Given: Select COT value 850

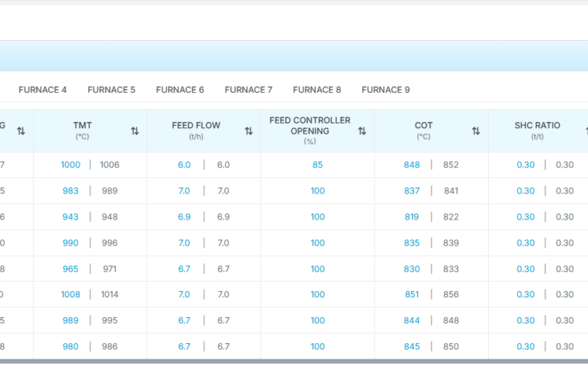Looking at the screenshot, I should pyautogui.click(x=450, y=347).
